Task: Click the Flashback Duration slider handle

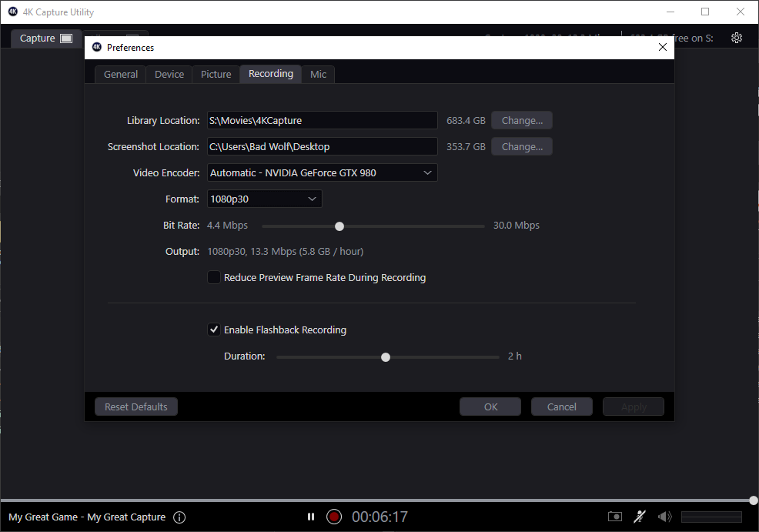Action: click(386, 357)
